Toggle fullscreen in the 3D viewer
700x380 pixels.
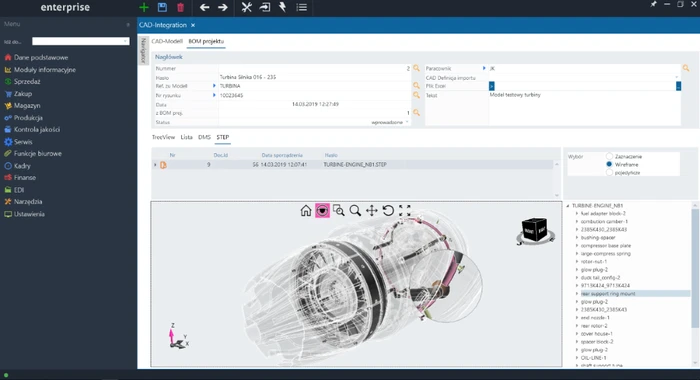coord(404,210)
